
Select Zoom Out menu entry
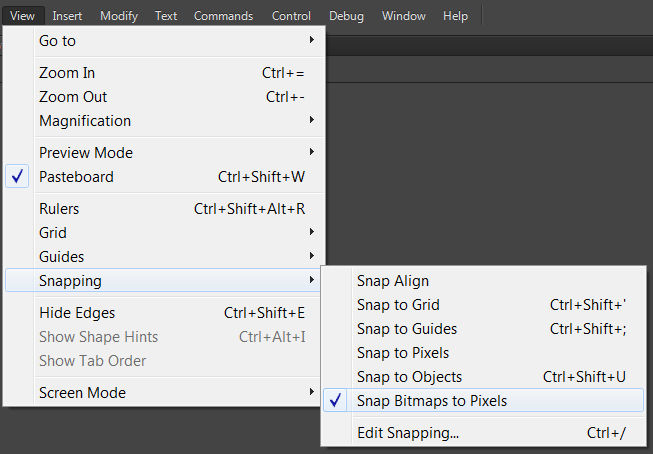pos(73,97)
